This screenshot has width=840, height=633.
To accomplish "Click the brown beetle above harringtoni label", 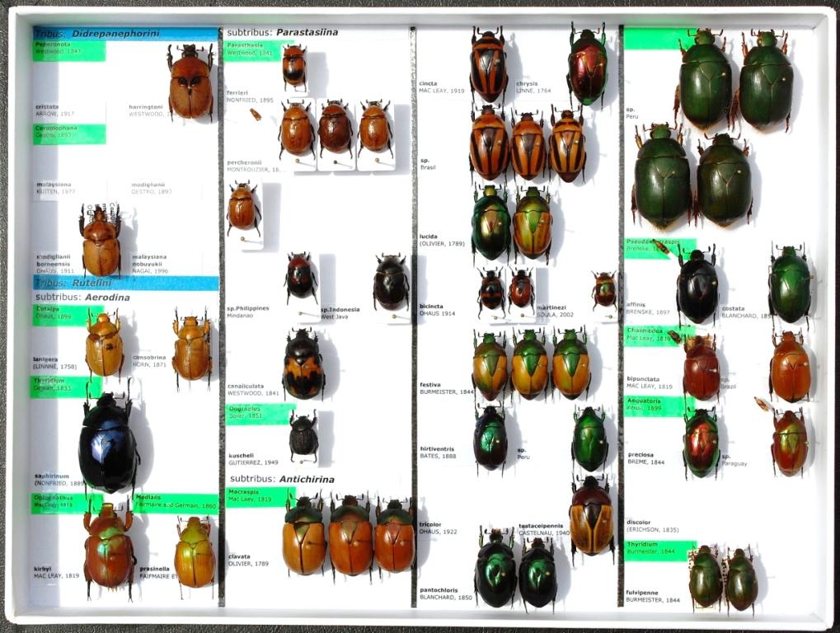I will coord(190,81).
